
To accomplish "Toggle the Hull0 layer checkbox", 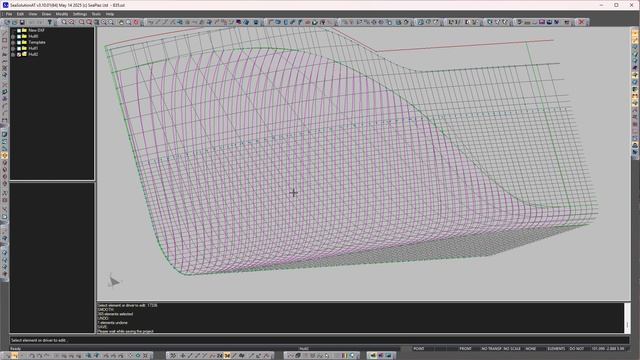I will click(x=19, y=36).
